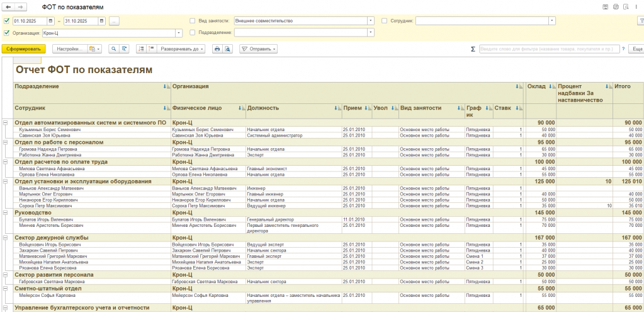Viewport: 644px width, 312px height.
Task: Click the print icon in toolbar
Action: tap(217, 49)
